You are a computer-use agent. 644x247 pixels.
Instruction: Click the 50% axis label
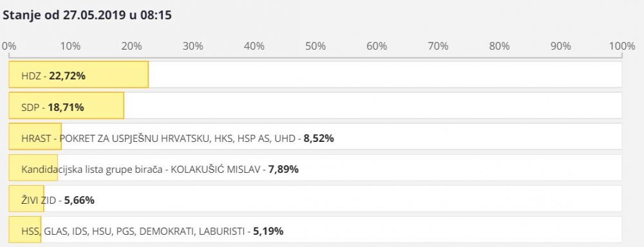coord(316,46)
